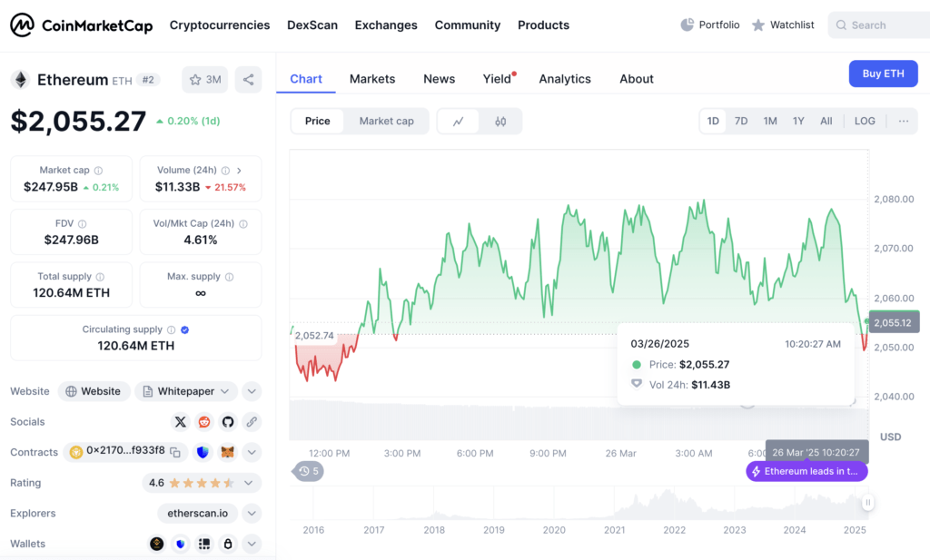Set chart range to 1Y
The height and width of the screenshot is (560, 930).
click(x=798, y=121)
